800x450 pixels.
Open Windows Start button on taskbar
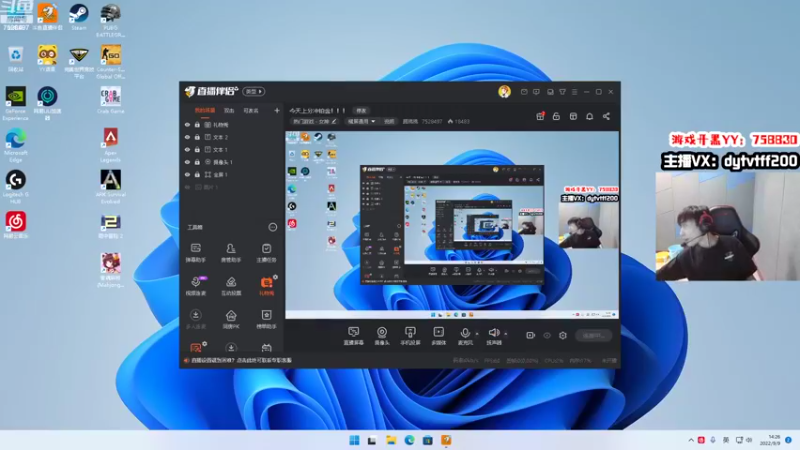pos(354,440)
